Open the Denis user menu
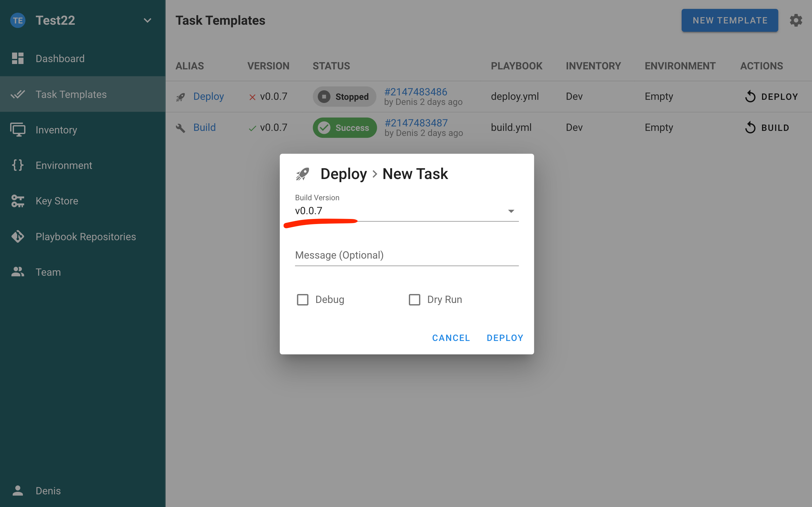 click(48, 491)
